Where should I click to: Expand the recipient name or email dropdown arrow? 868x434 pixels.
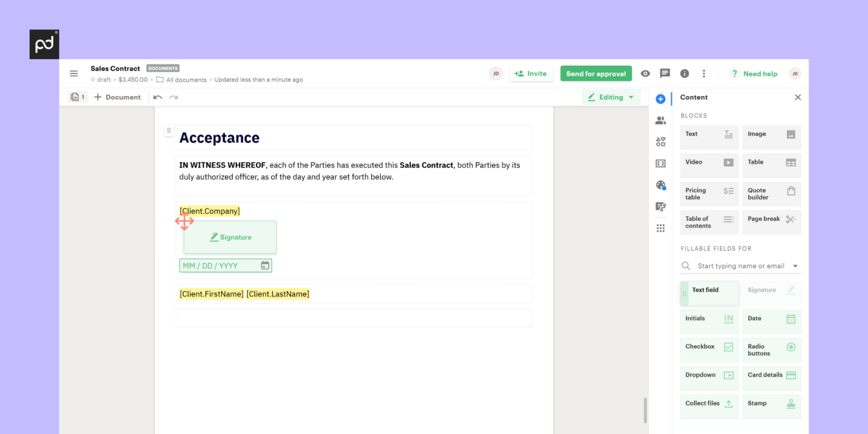pyautogui.click(x=796, y=266)
